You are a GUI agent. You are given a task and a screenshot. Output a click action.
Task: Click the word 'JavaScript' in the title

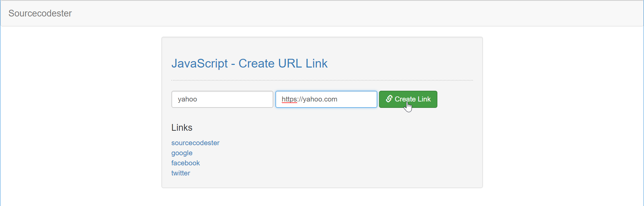(200, 64)
